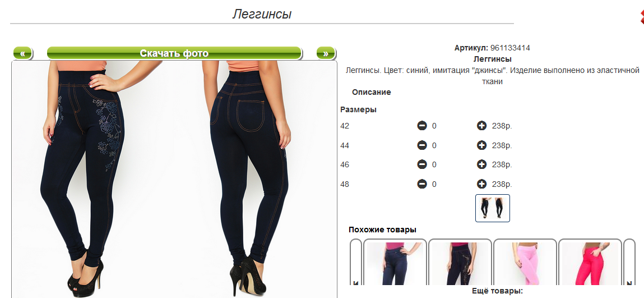Decrease quantity for size 48
Viewport: 644px width, 298px height.
pyautogui.click(x=422, y=184)
